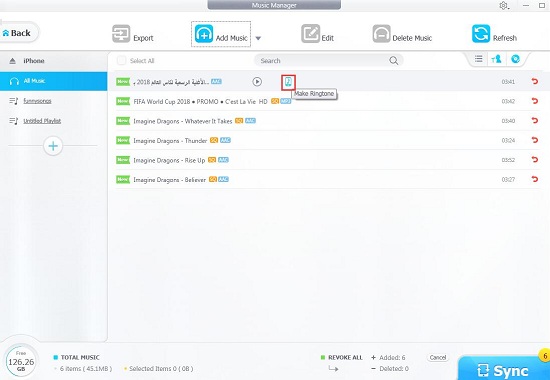
Task: Click Selected Items 0 (0B) status text
Action: pos(161,369)
